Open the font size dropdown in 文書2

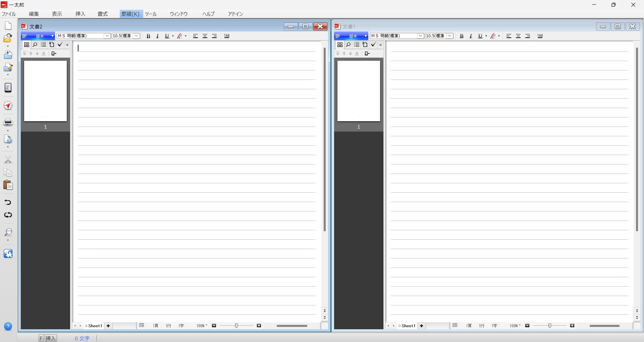tap(137, 36)
